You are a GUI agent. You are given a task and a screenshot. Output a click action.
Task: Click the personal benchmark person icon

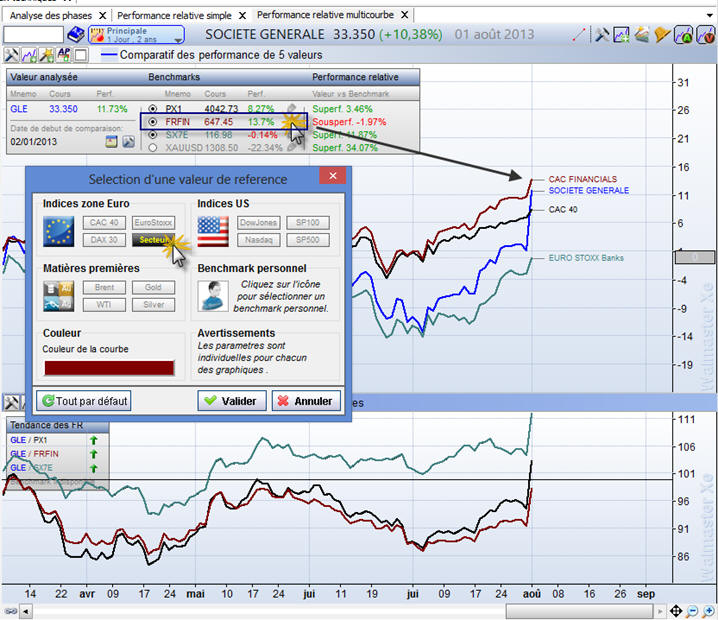tap(213, 296)
